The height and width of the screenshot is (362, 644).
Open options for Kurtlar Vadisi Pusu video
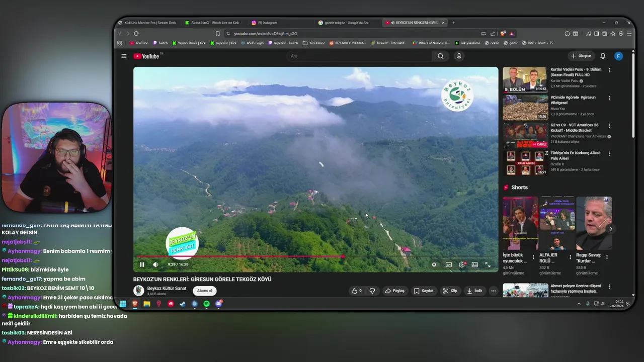coord(609,70)
